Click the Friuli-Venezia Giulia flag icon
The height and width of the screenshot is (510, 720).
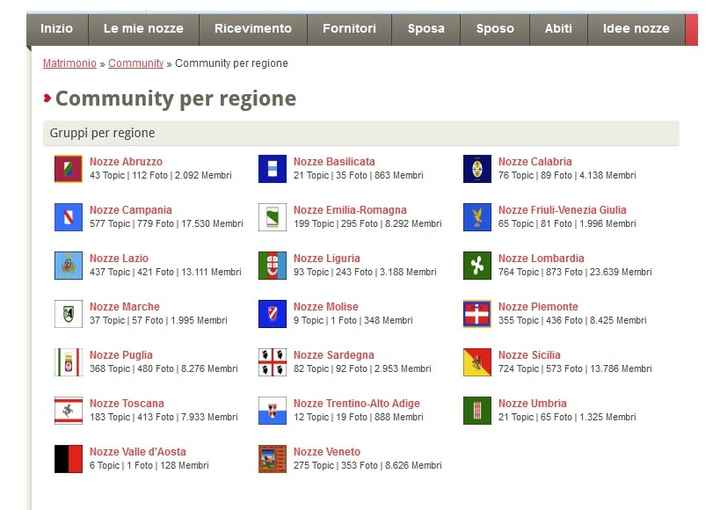[x=477, y=217]
